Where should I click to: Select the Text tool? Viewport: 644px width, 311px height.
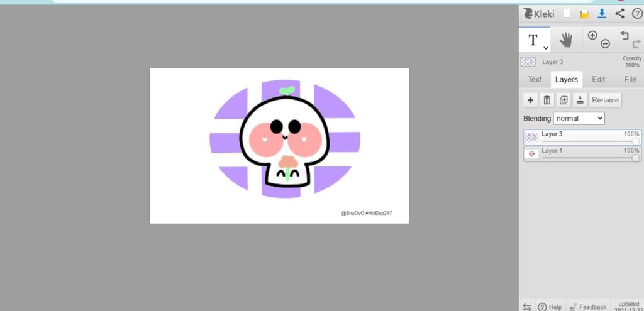coord(535,40)
